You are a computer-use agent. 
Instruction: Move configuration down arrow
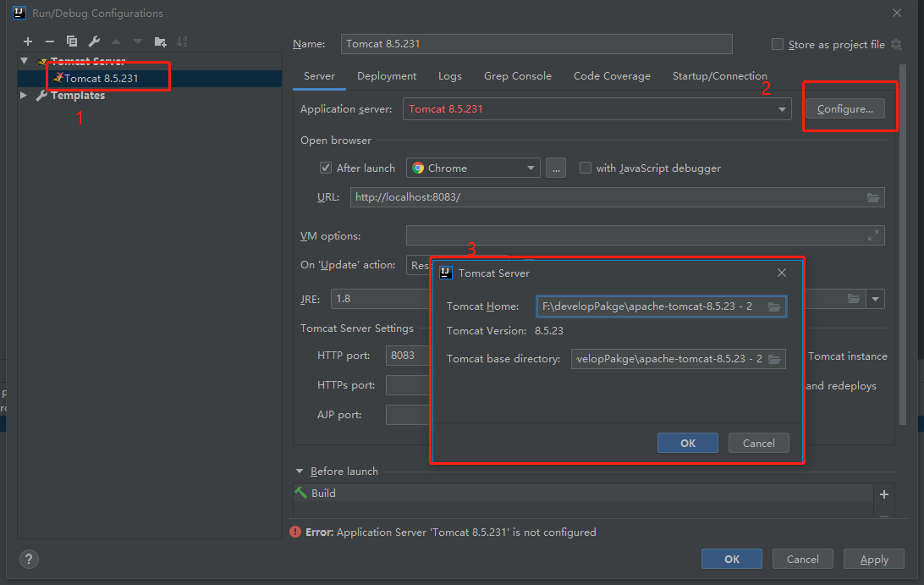(x=138, y=41)
